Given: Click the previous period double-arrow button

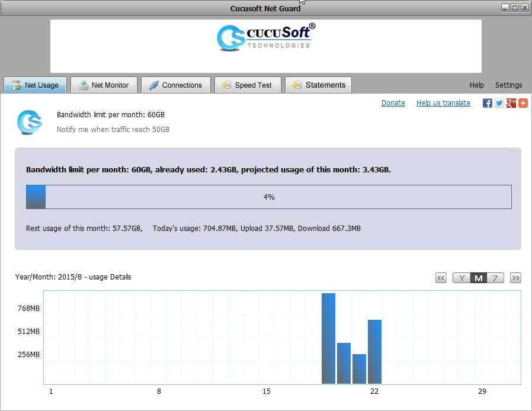Looking at the screenshot, I should click(x=441, y=277).
